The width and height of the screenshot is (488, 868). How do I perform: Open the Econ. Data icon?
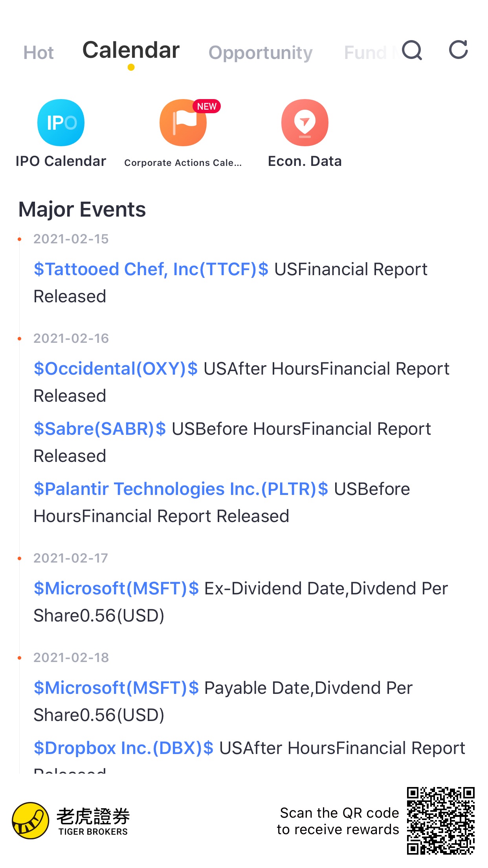(305, 123)
